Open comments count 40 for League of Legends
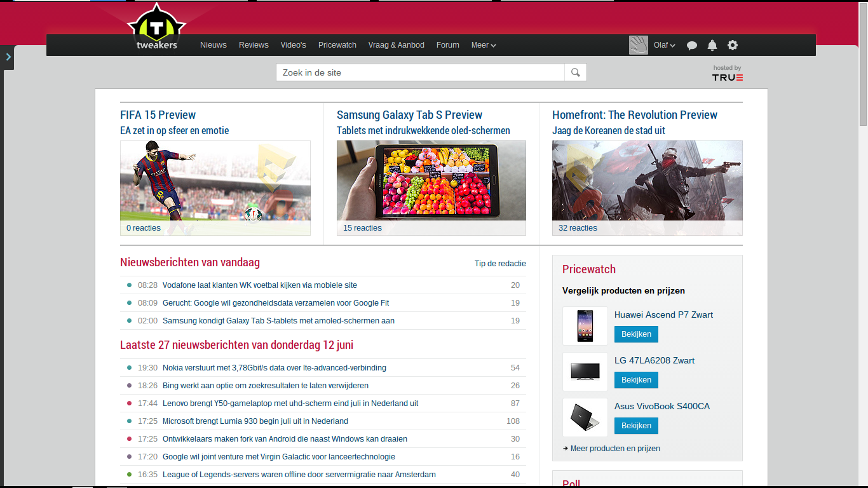 point(515,475)
